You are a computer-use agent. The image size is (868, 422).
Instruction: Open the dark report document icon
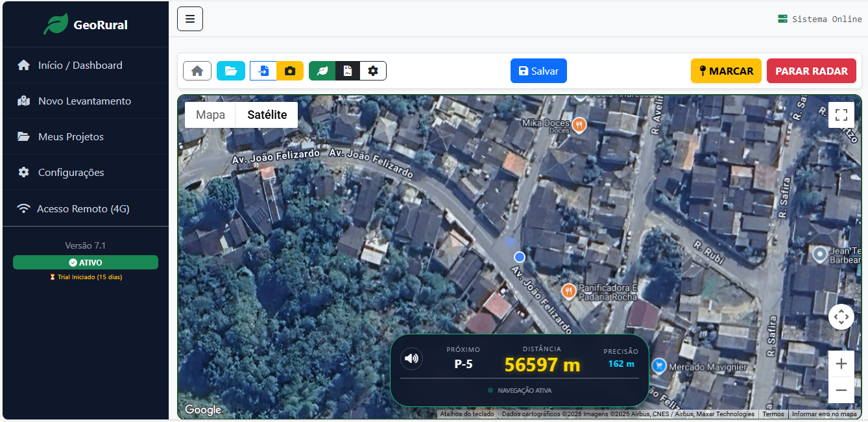[348, 71]
